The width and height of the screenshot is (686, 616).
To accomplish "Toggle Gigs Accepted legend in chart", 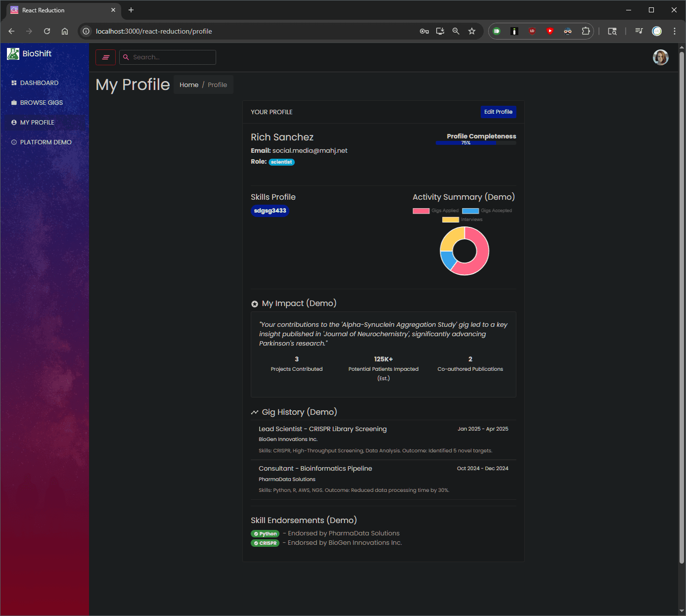I will pos(487,211).
